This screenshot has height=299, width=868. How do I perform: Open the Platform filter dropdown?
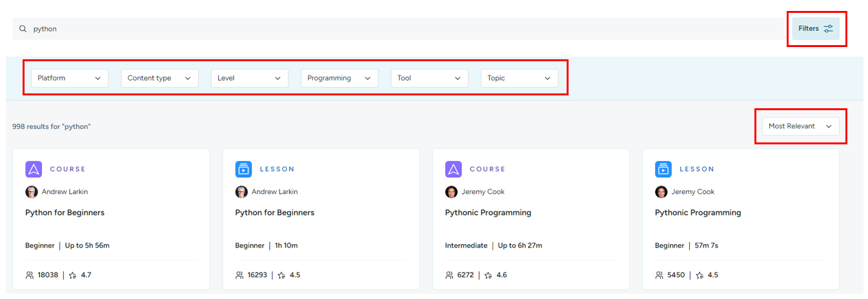click(x=70, y=79)
